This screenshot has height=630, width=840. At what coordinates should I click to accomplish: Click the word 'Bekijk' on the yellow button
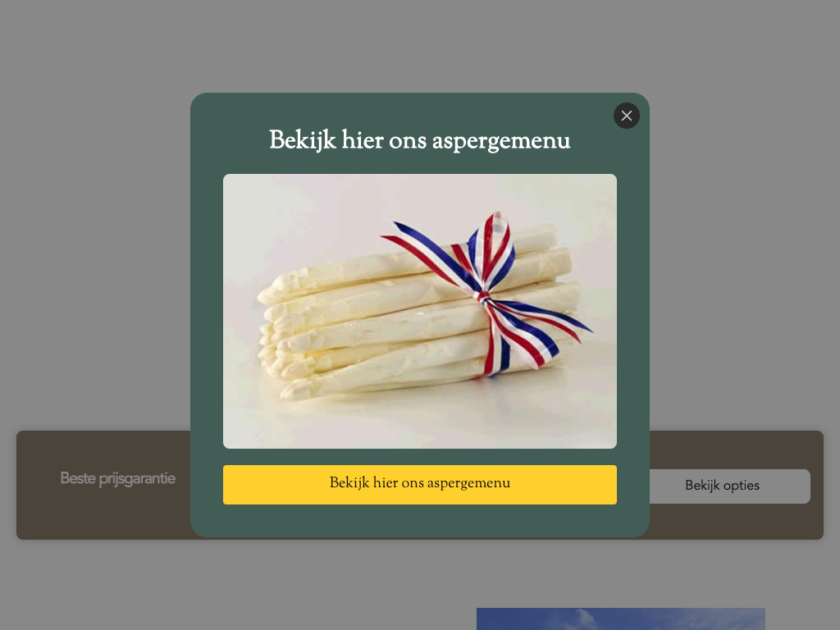[349, 483]
